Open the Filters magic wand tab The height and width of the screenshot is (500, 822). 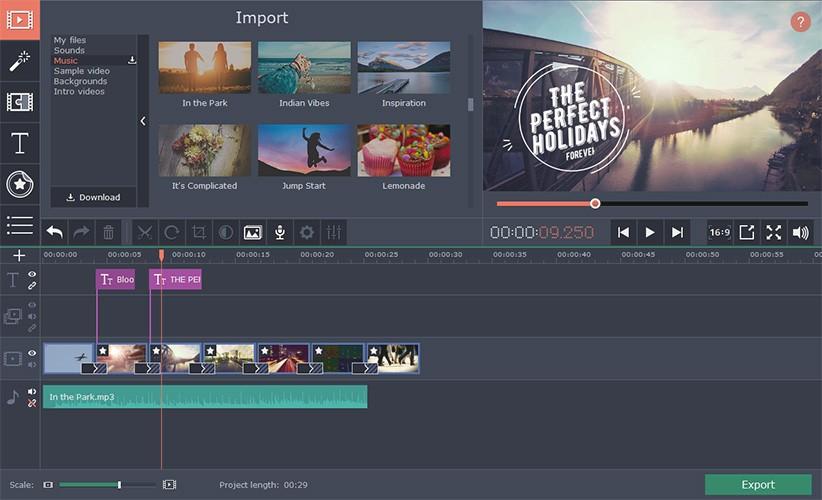(19, 62)
